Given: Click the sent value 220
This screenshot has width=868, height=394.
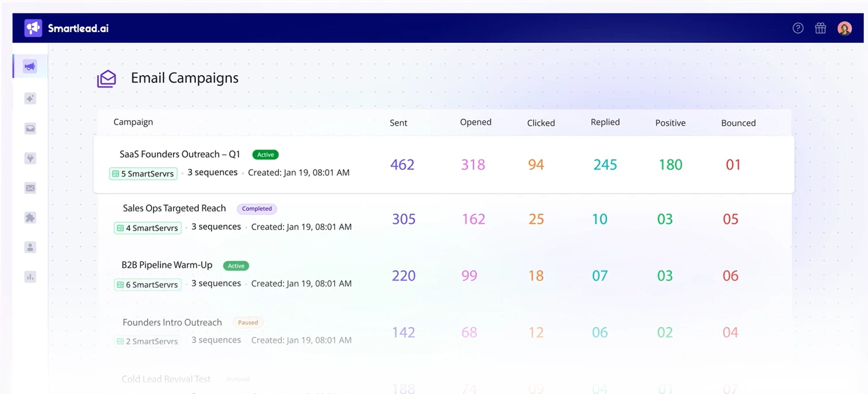Looking at the screenshot, I should [403, 276].
